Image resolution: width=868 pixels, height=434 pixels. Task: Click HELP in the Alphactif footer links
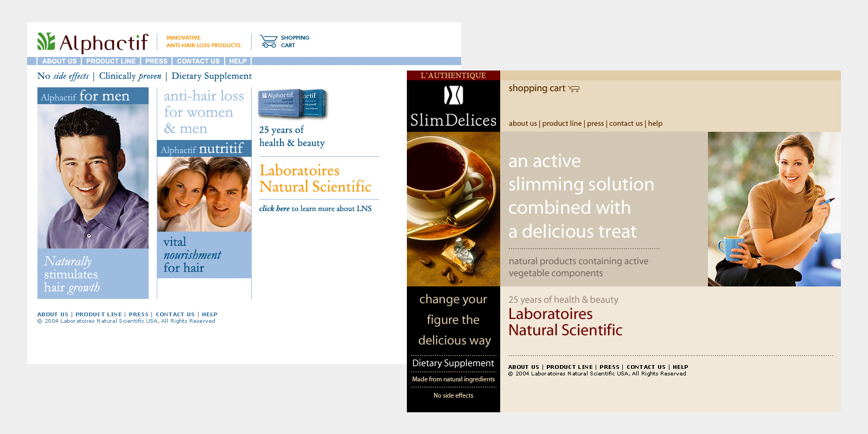point(209,315)
